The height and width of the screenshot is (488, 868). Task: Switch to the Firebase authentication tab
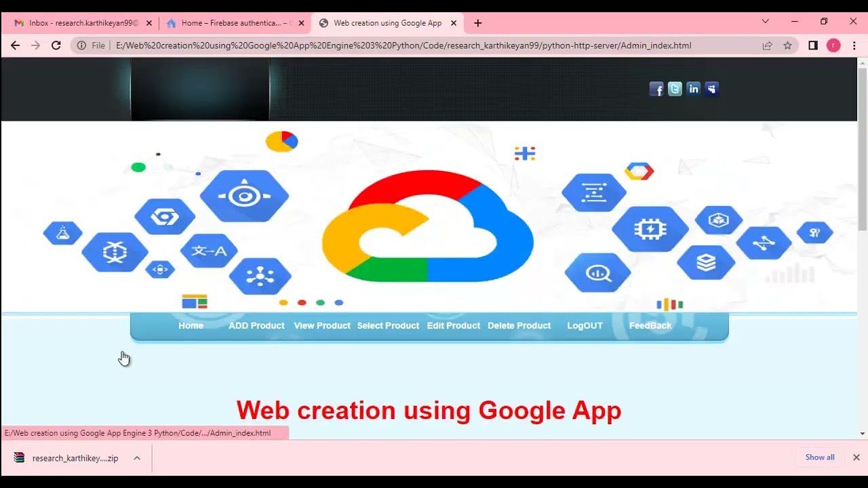(235, 23)
